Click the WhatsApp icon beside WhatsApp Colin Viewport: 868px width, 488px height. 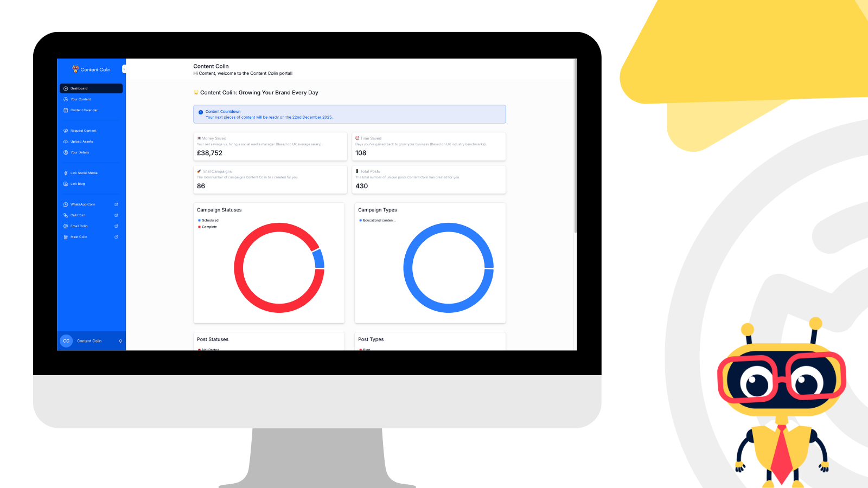pyautogui.click(x=66, y=204)
